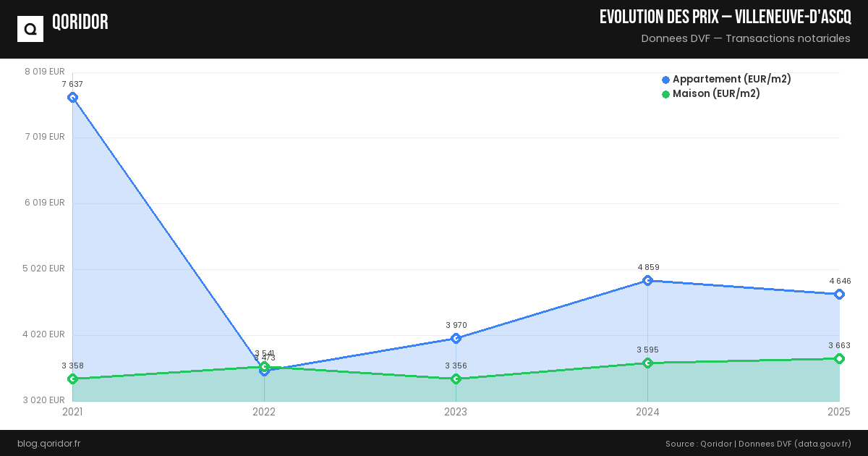Click the Qoridor logo icon

(30, 29)
